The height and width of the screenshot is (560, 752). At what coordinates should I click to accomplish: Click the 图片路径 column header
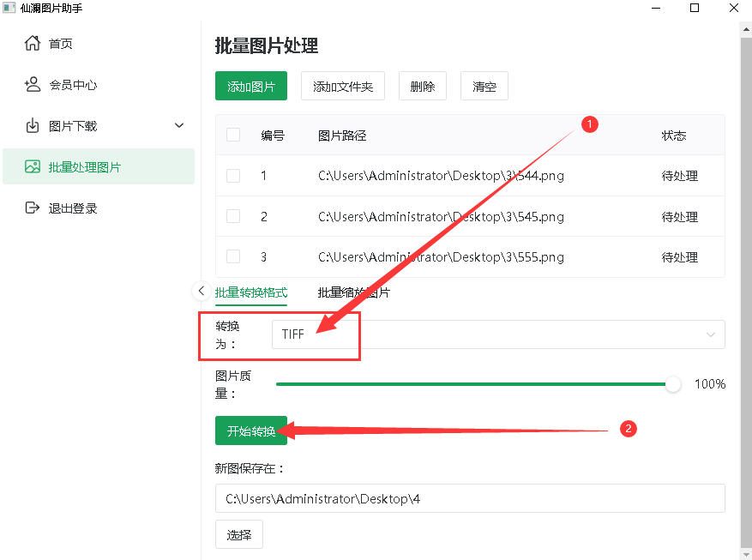(x=342, y=135)
